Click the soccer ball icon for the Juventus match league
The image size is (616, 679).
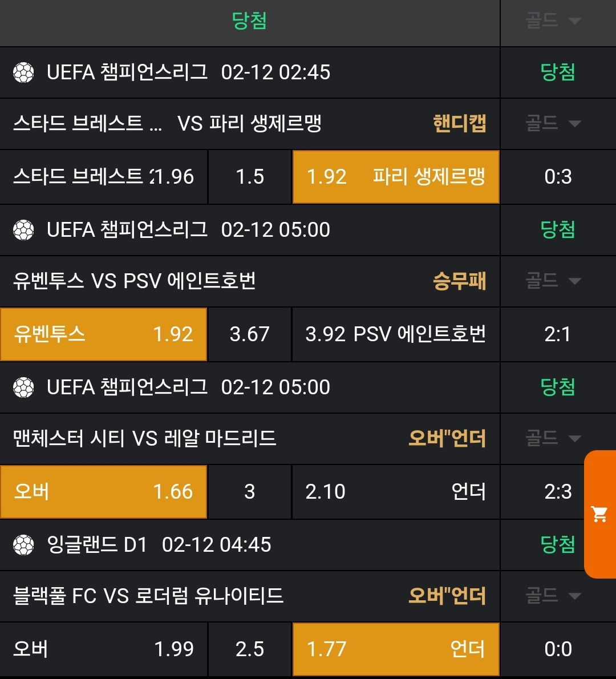point(23,230)
